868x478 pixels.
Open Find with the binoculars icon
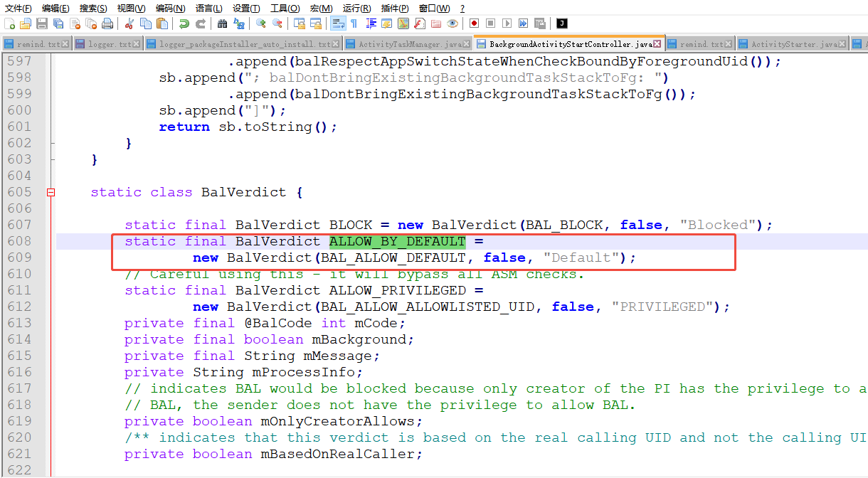[x=222, y=23]
